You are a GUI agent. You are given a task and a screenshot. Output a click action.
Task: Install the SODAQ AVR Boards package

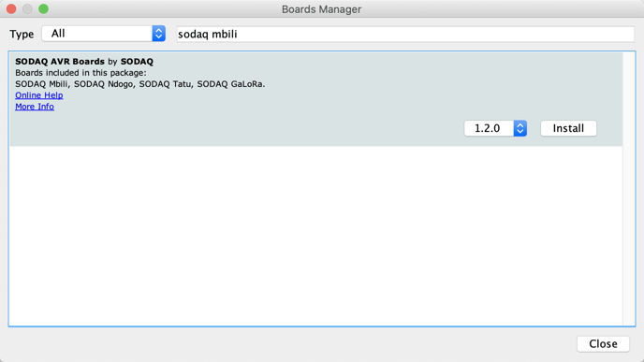[x=568, y=128]
